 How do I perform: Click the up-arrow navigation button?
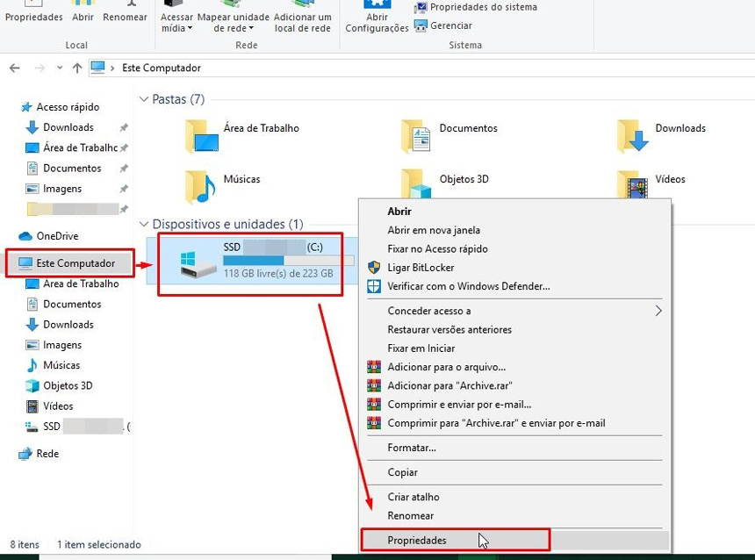(77, 68)
